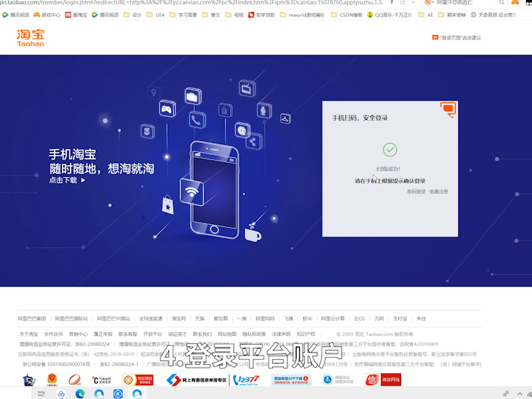The height and width of the screenshot is (399, 532).
Task: Open the 淘宝网 footer link
Action: [179, 319]
